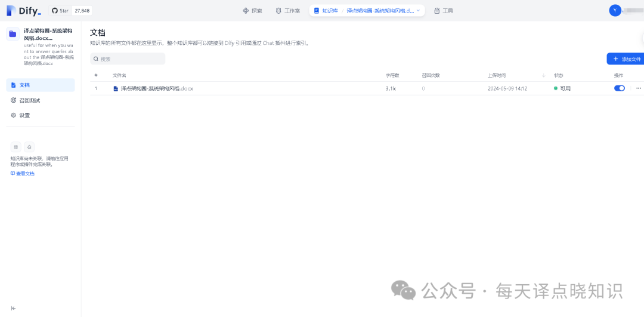The width and height of the screenshot is (644, 317).
Task: Sort by the 上传时间 down arrow
Action: pyautogui.click(x=543, y=76)
